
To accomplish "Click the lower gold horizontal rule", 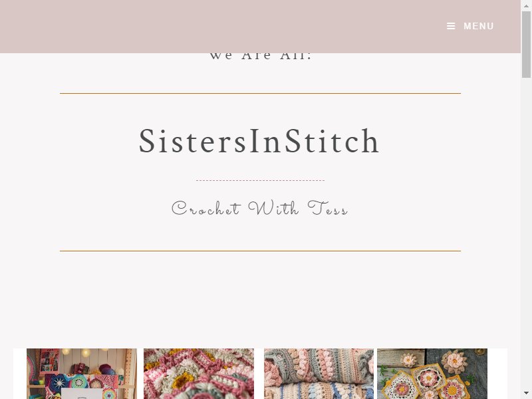I will coord(260,251).
